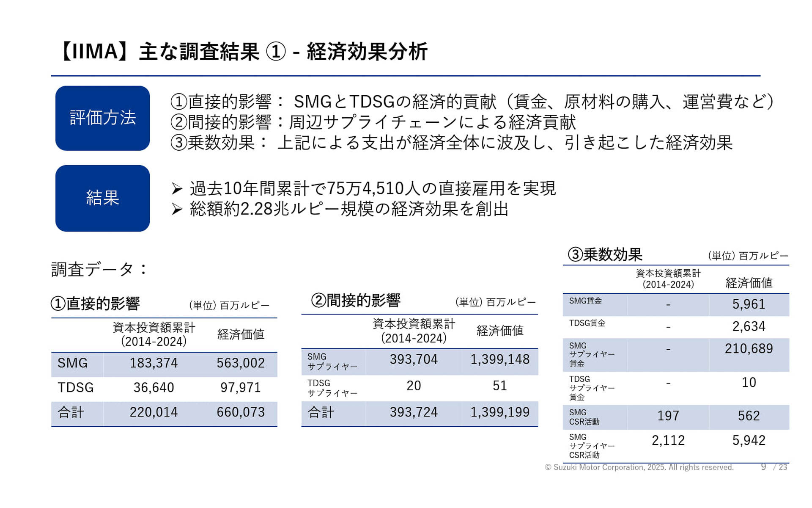Image resolution: width=812 pixels, height=508 pixels.
Task: Click SMG supplier CSR value 5,942
Action: point(748,441)
